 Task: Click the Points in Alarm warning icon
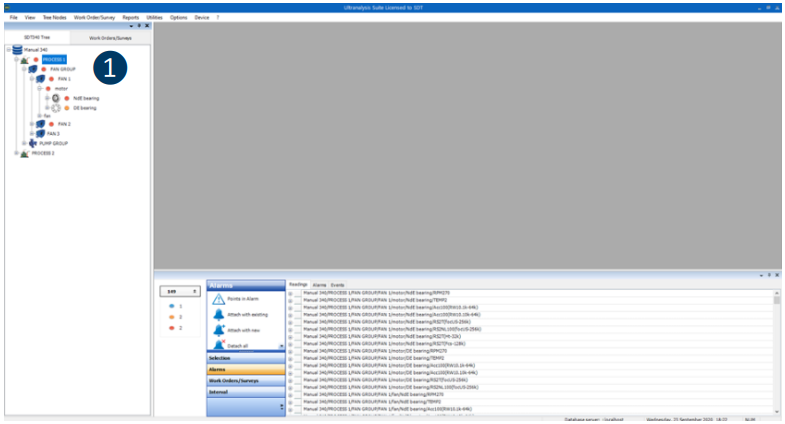click(219, 299)
